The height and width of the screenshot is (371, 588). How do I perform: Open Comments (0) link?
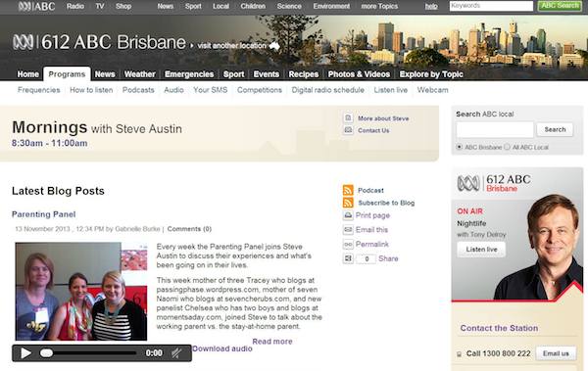point(189,229)
